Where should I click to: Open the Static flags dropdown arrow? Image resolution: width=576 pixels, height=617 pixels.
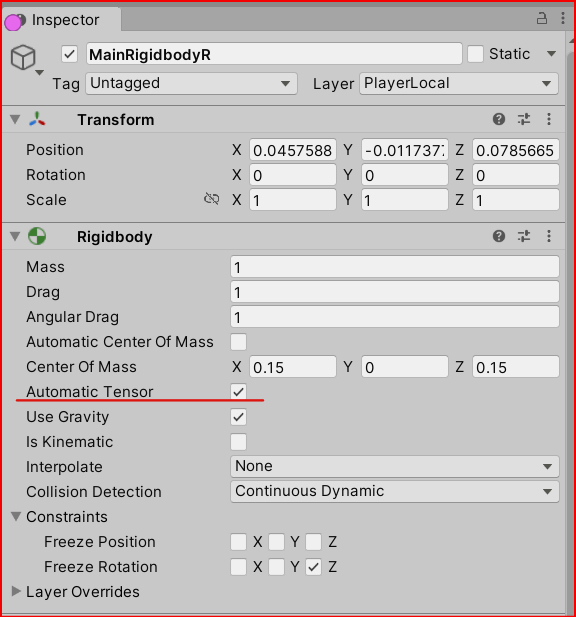pos(552,54)
